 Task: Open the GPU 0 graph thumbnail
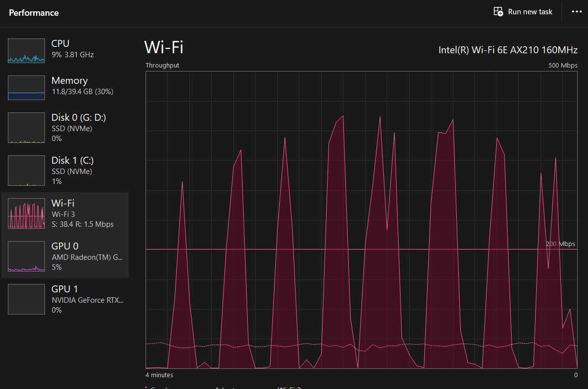click(x=26, y=256)
